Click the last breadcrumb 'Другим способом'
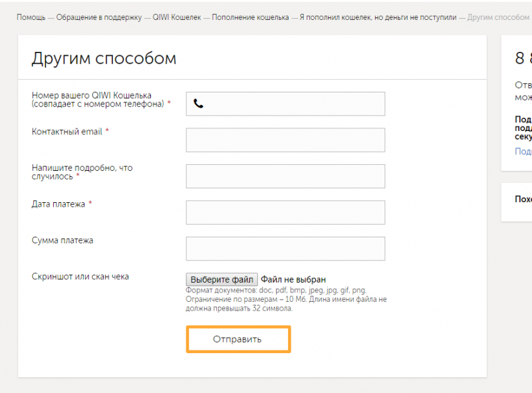 click(498, 17)
